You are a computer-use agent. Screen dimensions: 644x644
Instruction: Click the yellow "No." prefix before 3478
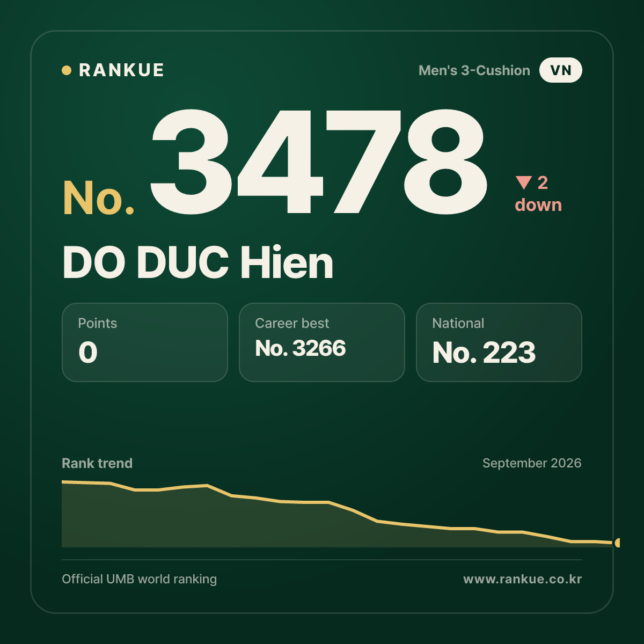coord(99,198)
